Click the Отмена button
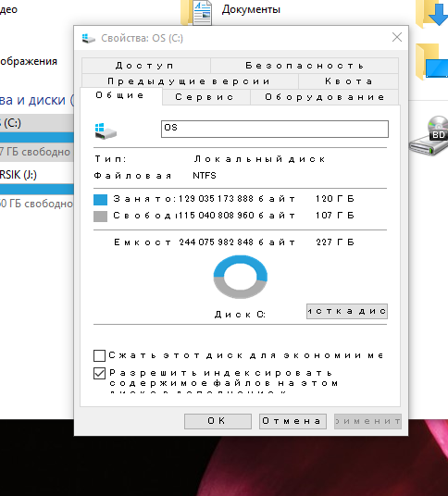The width and height of the screenshot is (448, 496). [x=292, y=421]
